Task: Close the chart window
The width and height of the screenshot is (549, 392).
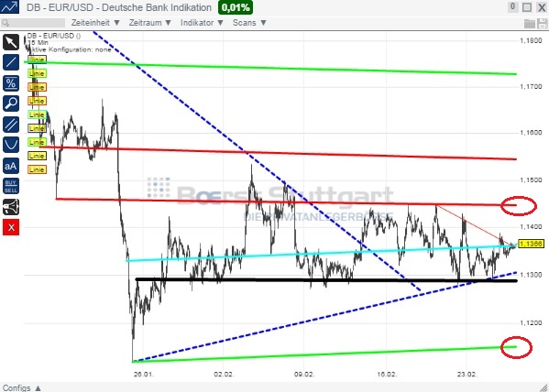Action: [x=542, y=7]
